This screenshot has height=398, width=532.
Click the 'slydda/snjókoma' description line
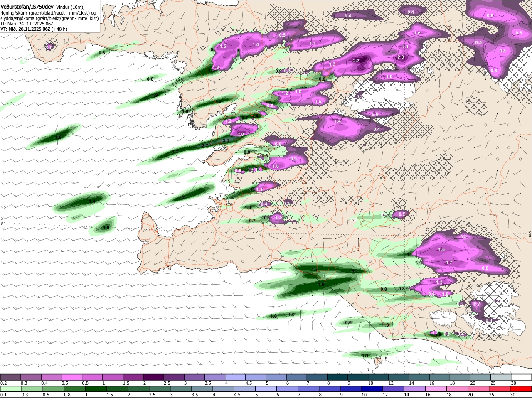[x=49, y=18]
